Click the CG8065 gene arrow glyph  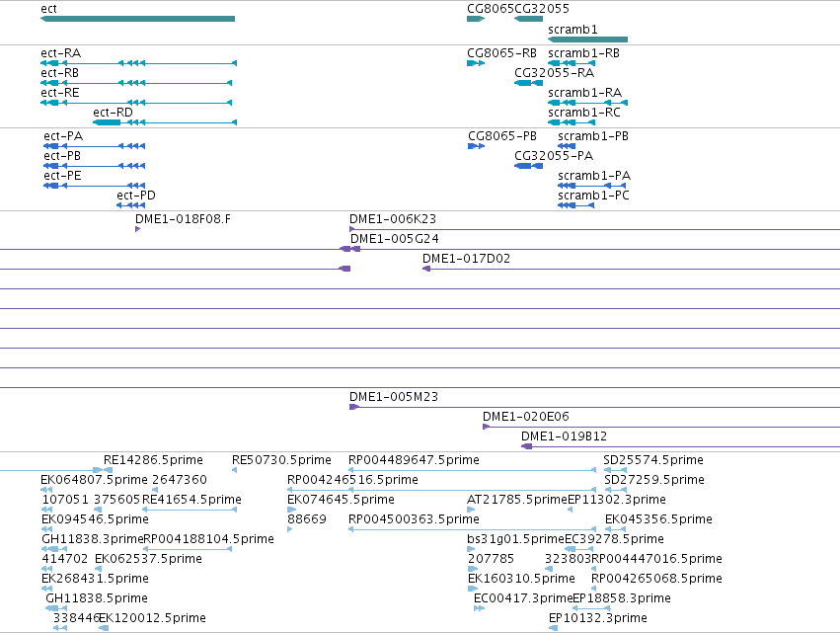[x=476, y=19]
